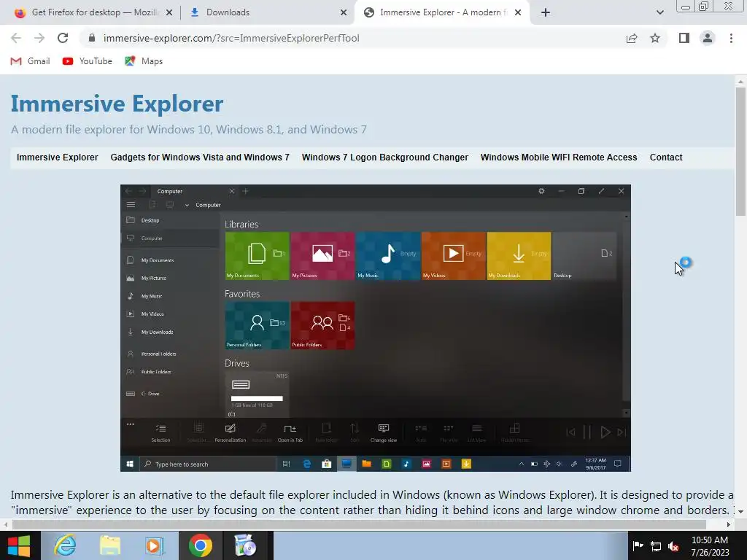The image size is (747, 560).
Task: Click the browser forward arrow
Action: click(39, 38)
